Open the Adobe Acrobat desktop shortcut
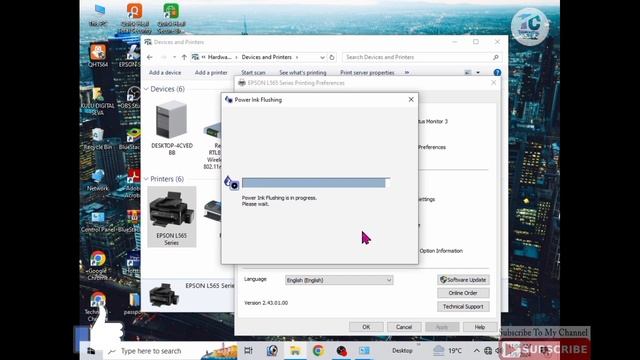 133,184
